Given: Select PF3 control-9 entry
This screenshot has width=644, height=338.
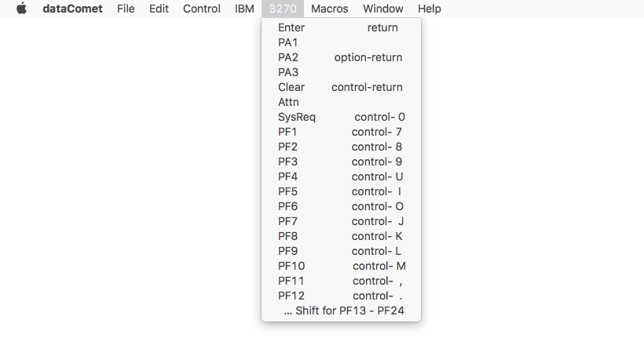Looking at the screenshot, I should coord(341,162).
